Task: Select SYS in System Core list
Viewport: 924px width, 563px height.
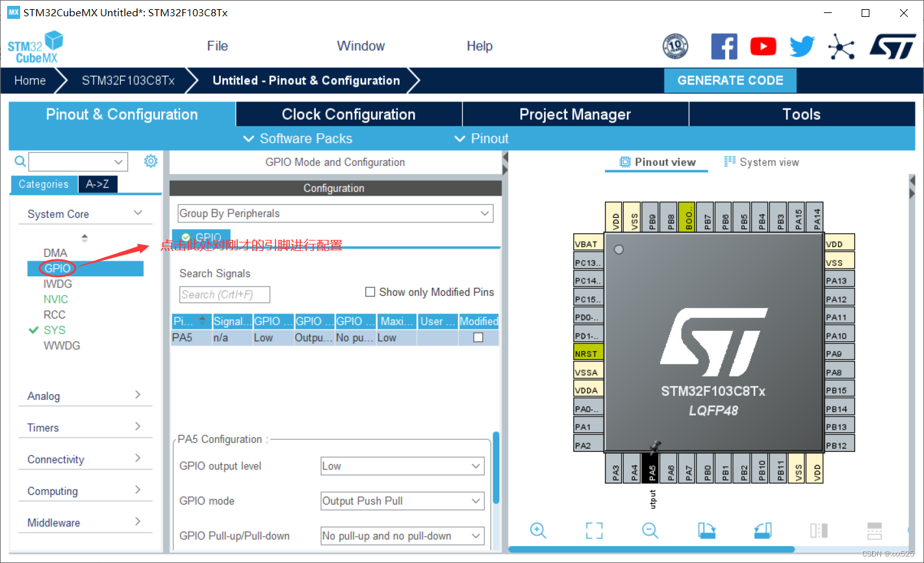Action: [x=55, y=330]
